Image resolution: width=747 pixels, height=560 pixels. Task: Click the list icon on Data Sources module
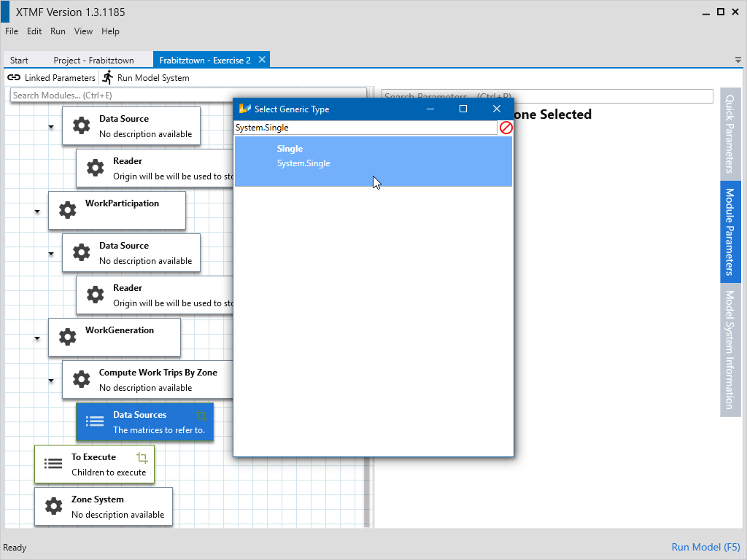click(95, 421)
